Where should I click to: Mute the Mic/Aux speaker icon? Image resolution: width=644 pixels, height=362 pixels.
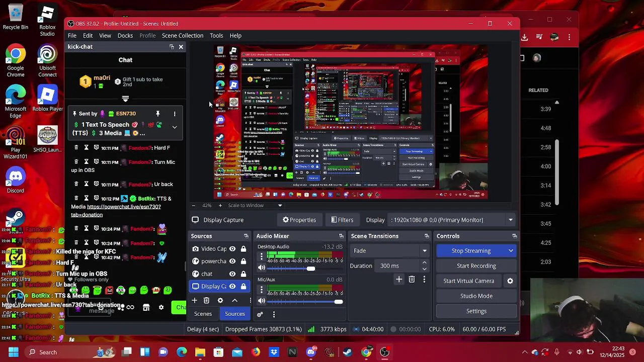(x=261, y=301)
